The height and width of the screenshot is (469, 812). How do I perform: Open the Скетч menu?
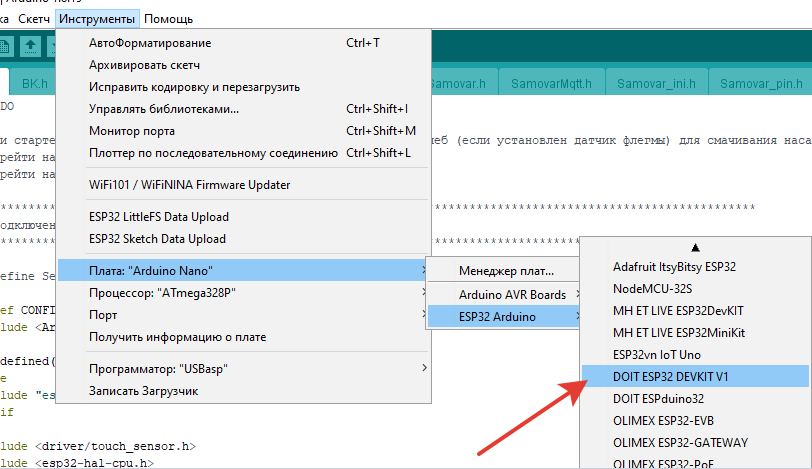34,19
